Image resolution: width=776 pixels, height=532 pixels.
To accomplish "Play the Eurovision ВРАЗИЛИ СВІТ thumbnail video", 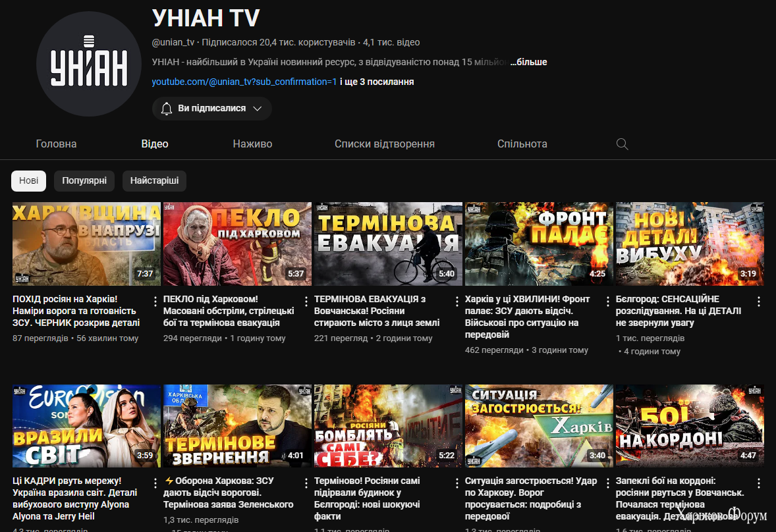I will pyautogui.click(x=86, y=426).
